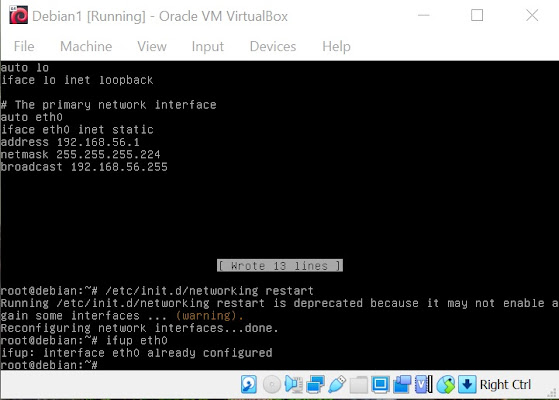Click the shared folders indicator icon
559x400 pixels.
(358, 385)
